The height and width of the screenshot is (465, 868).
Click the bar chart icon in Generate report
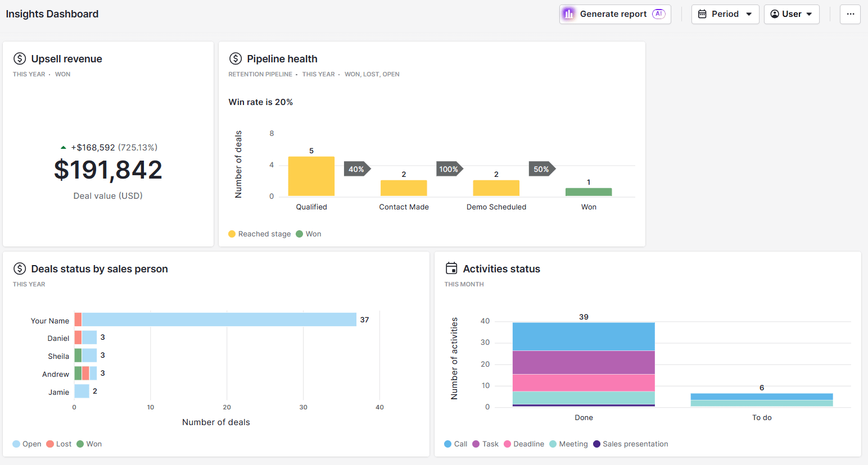coord(569,14)
